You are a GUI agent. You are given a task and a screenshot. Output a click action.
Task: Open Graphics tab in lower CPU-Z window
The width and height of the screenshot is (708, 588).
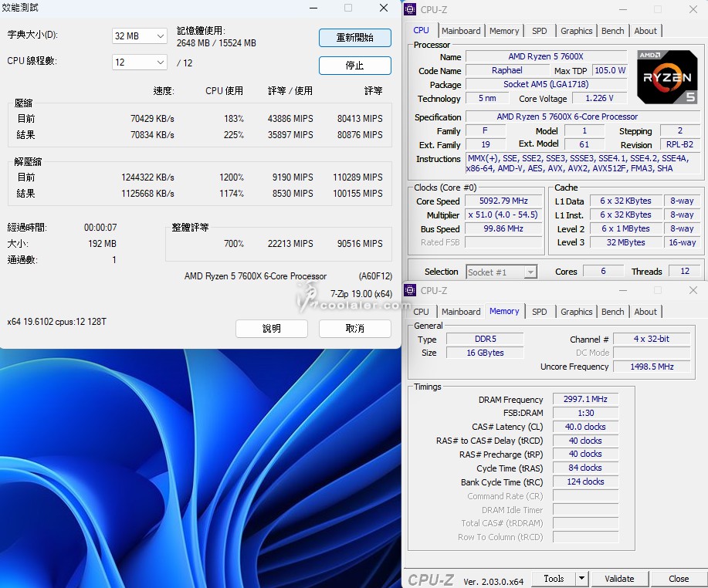pyautogui.click(x=576, y=312)
